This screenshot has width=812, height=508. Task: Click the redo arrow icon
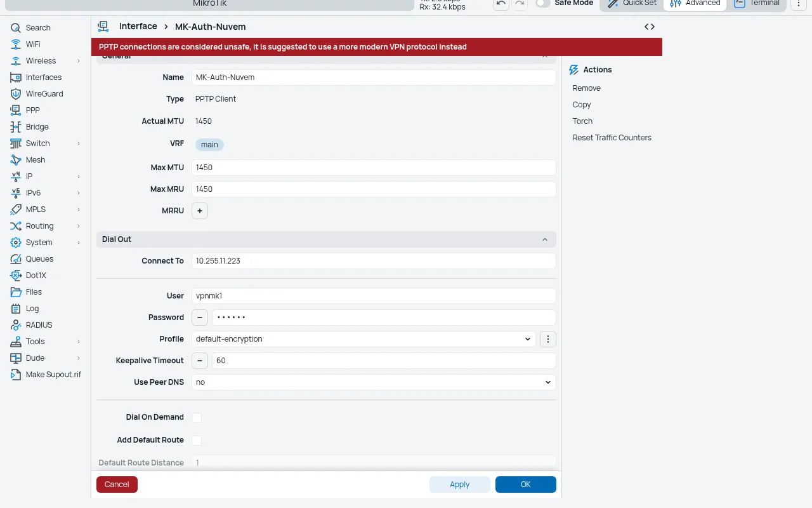click(520, 3)
